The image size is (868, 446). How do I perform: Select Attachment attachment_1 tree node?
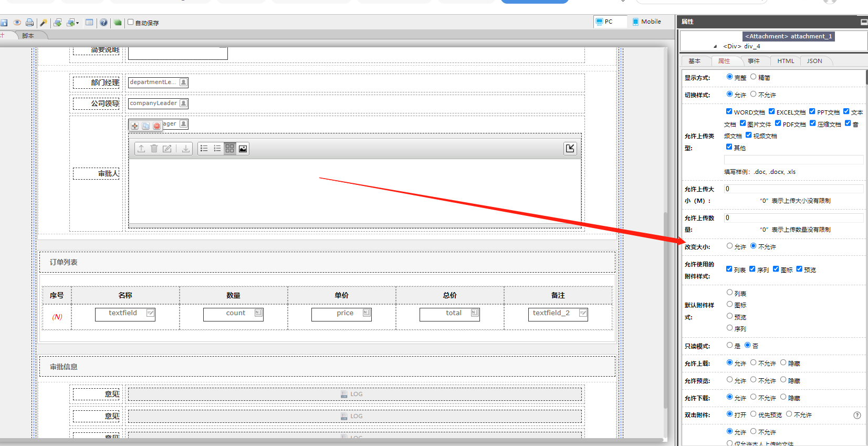point(788,36)
